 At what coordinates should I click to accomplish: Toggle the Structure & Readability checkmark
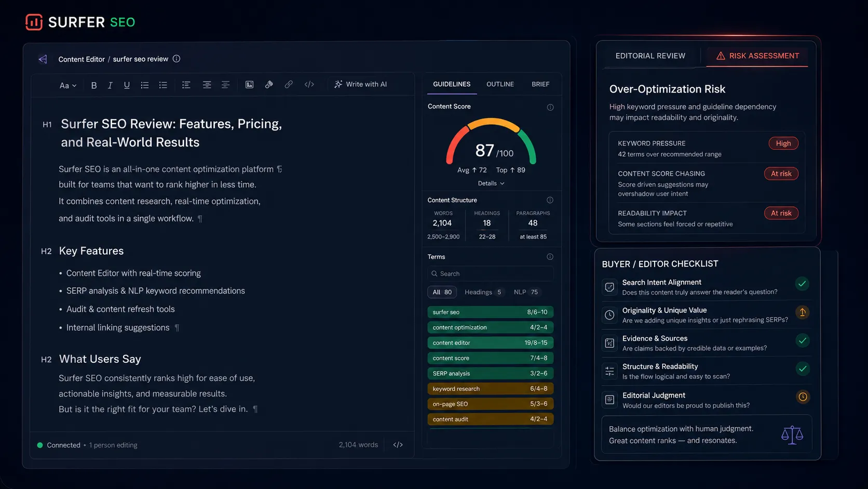[x=802, y=369]
